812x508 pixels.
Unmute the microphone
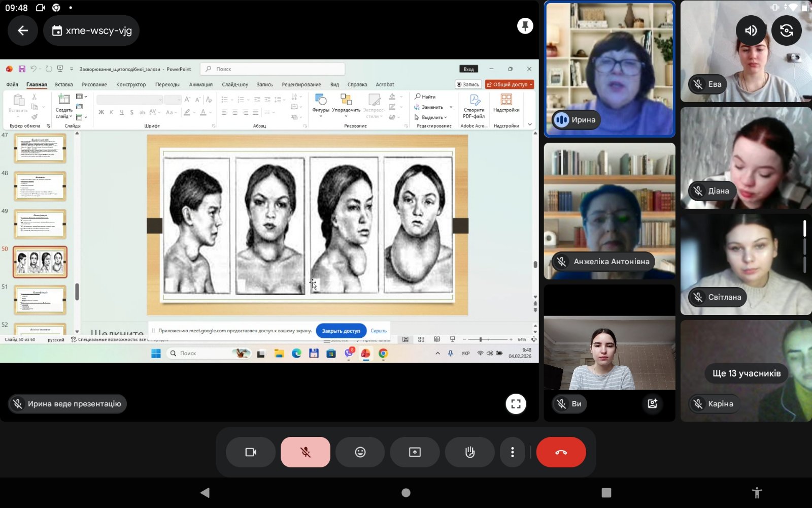[305, 452]
